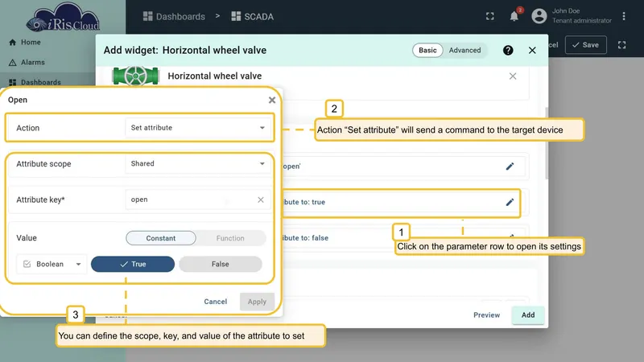
Task: Clear the Attribute key field
Action: click(261, 200)
